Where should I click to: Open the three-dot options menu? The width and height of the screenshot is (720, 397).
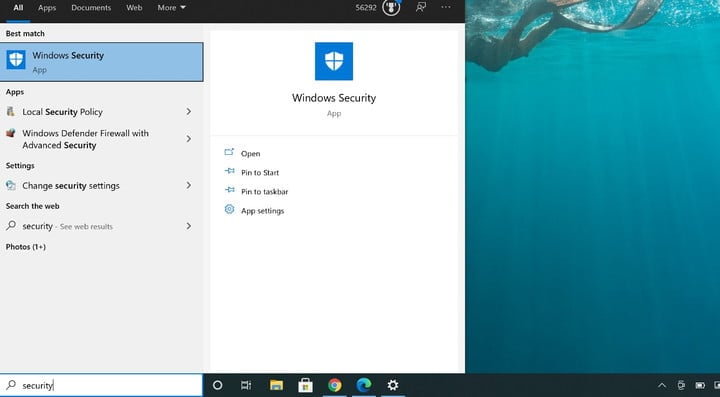(x=446, y=7)
